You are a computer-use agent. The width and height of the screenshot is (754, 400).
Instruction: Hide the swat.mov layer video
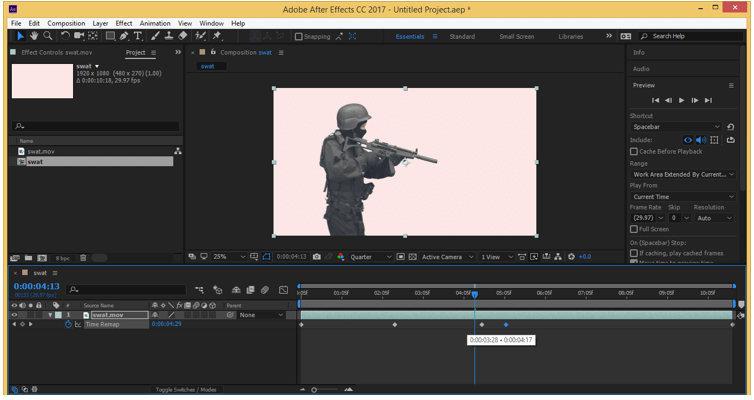click(14, 315)
